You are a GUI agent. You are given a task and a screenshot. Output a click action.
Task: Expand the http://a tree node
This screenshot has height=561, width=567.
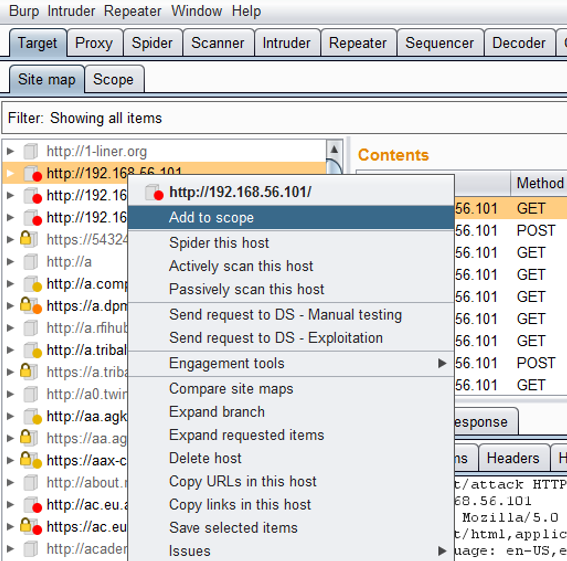[x=10, y=261]
